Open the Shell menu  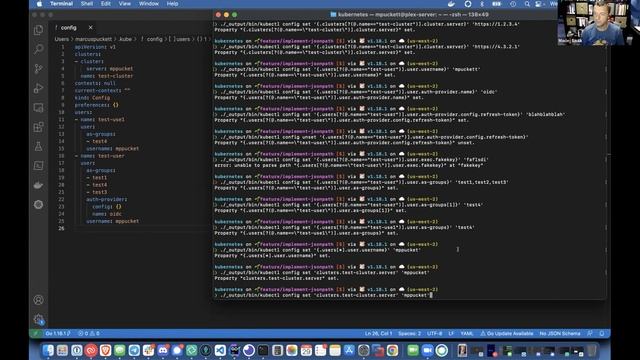(87, 4)
